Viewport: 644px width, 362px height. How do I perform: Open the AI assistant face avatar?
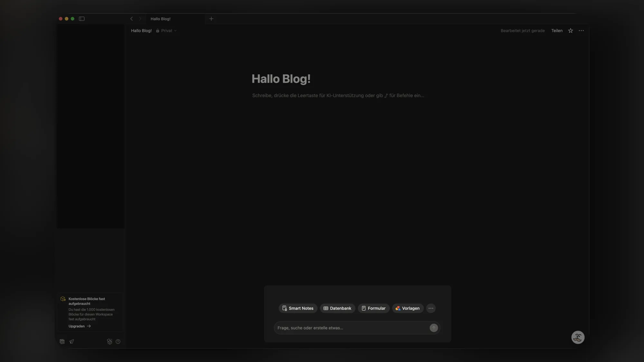point(578,338)
